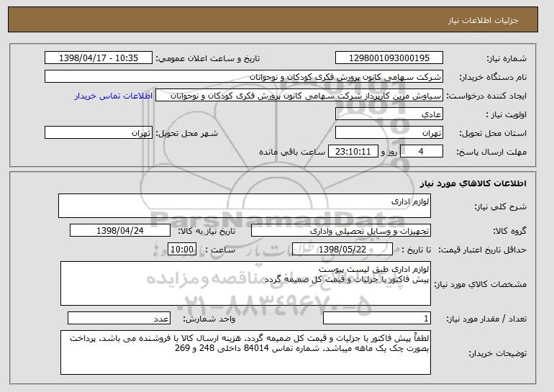Click the goods group field تجهیزات و وسایل تحصیلی

[341, 231]
